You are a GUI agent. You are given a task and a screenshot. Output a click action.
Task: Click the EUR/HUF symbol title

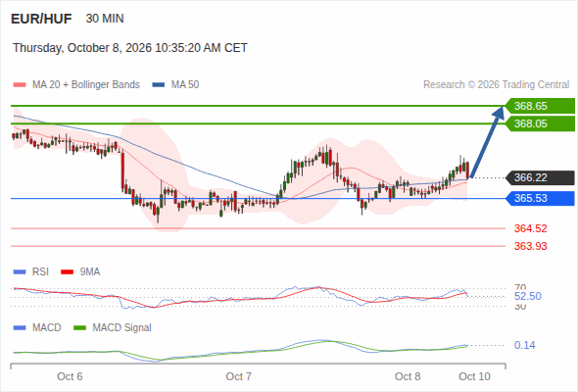pos(41,19)
